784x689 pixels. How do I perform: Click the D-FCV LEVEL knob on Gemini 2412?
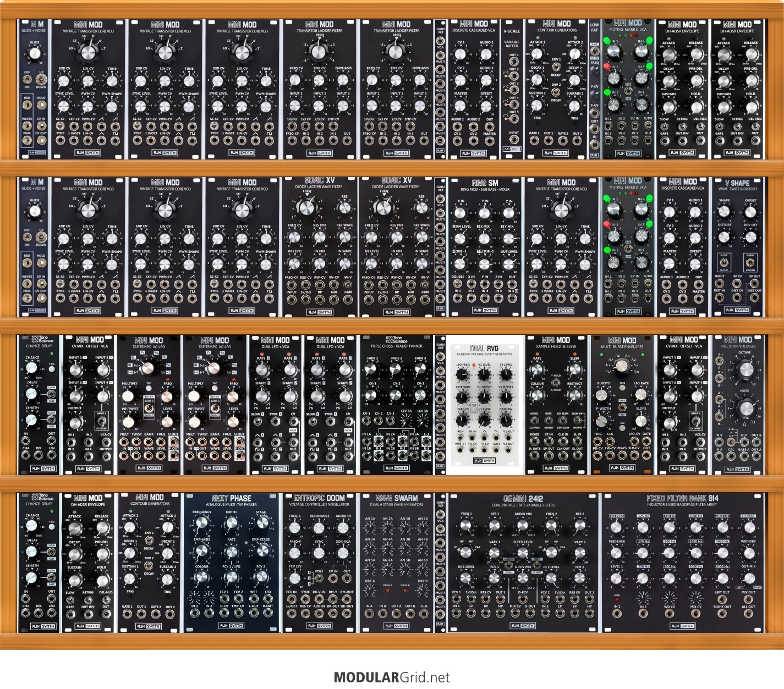pos(523,552)
